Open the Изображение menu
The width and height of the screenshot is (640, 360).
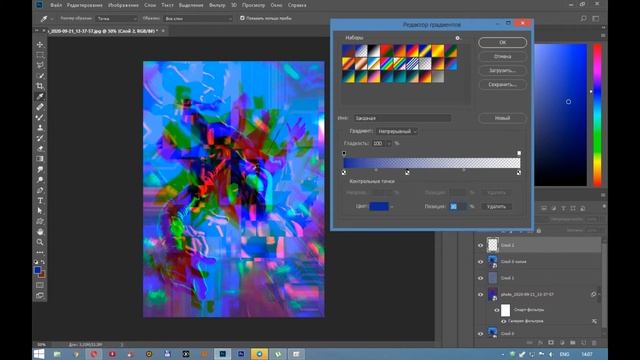(x=123, y=5)
